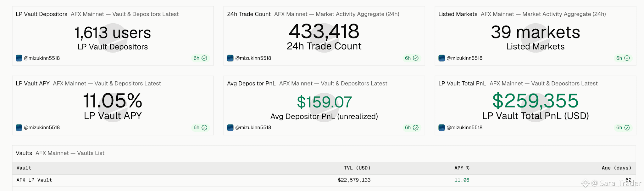644x191 pixels.
Task: Click verified checkmark on LP Vault Total PnL card
Action: pos(627,127)
